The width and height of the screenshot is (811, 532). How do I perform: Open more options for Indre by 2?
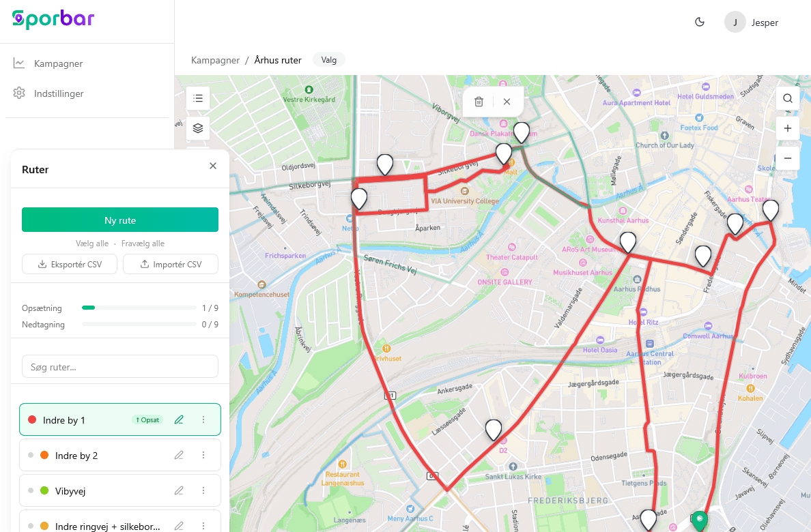point(203,456)
